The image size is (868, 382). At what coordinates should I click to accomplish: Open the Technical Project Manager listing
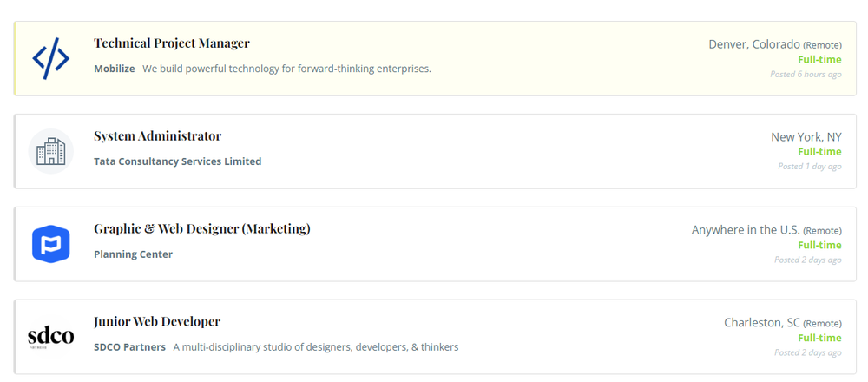click(172, 43)
